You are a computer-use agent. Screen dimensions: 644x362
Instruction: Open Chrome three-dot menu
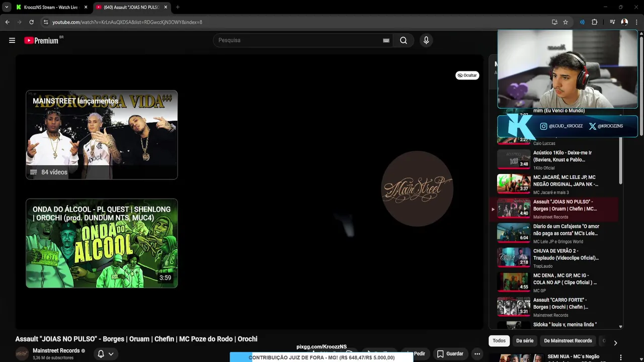(x=636, y=22)
